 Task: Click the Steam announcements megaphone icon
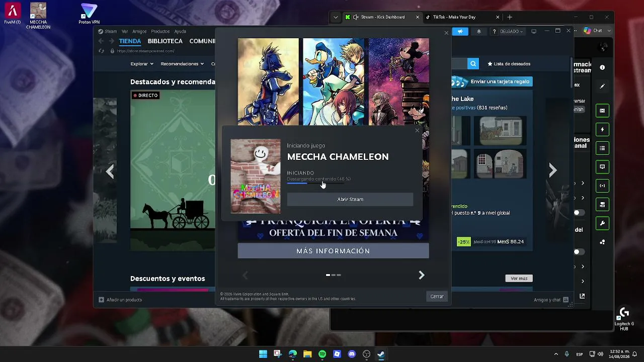pyautogui.click(x=460, y=31)
